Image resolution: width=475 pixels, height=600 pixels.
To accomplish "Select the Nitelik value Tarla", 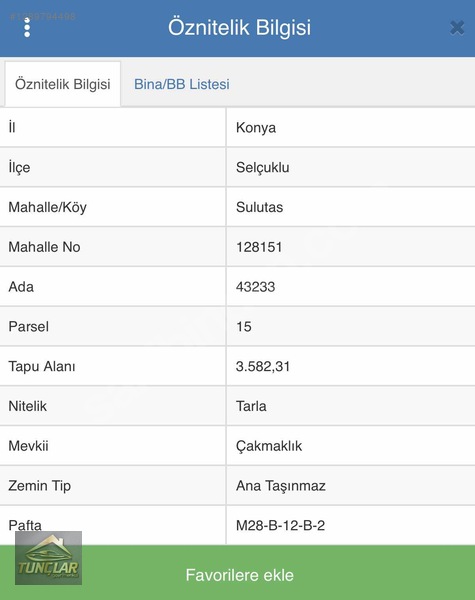I will click(x=251, y=406).
